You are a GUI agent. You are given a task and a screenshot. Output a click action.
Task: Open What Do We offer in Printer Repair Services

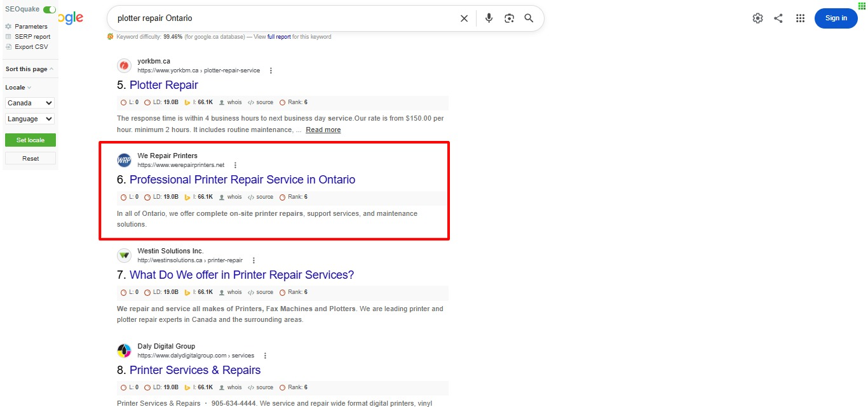tap(241, 275)
